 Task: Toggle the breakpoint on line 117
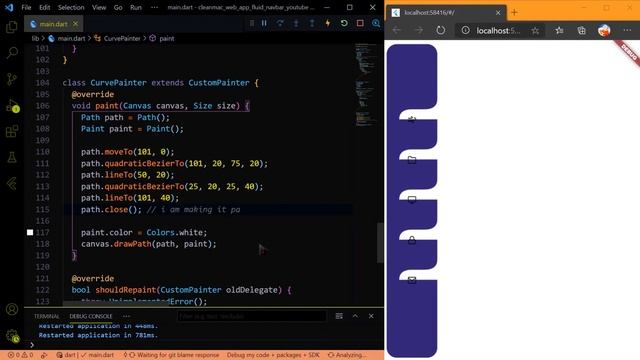[30, 232]
